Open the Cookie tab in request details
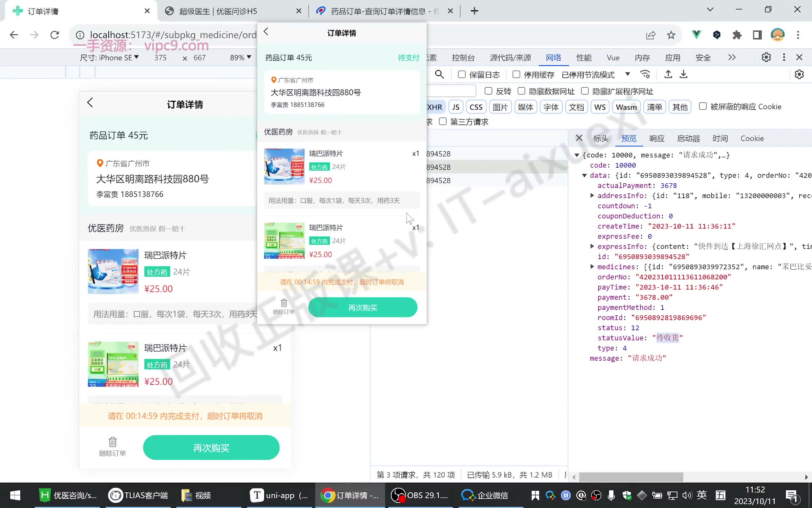 752,138
